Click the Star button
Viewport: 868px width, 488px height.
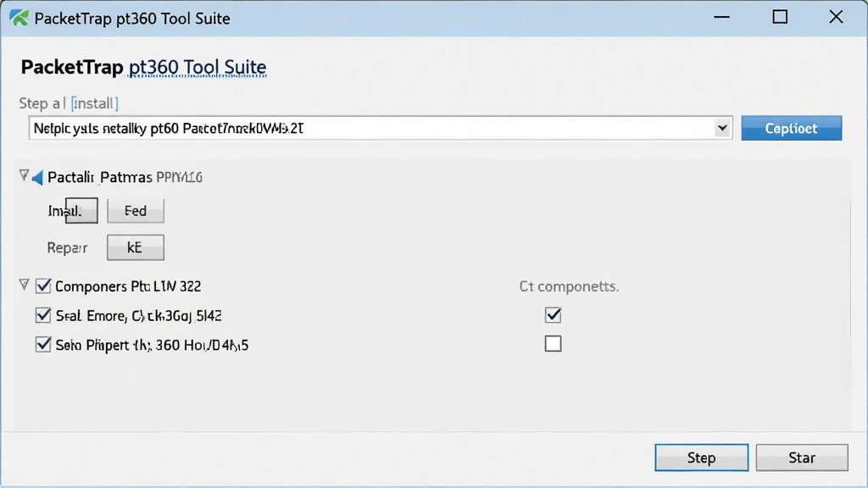coord(802,457)
